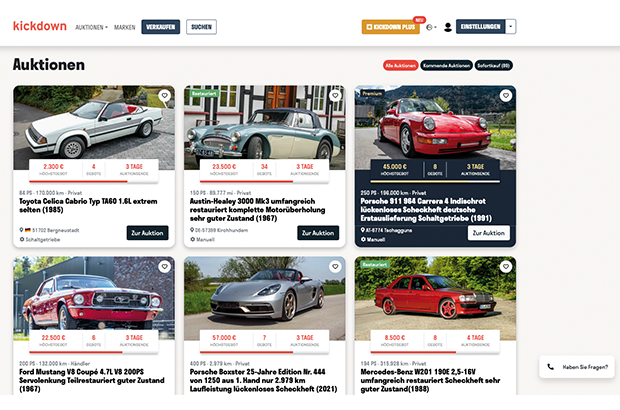The width and height of the screenshot is (620, 410).
Task: Click the 4 TAGE auction end label
Action: [x=475, y=338]
